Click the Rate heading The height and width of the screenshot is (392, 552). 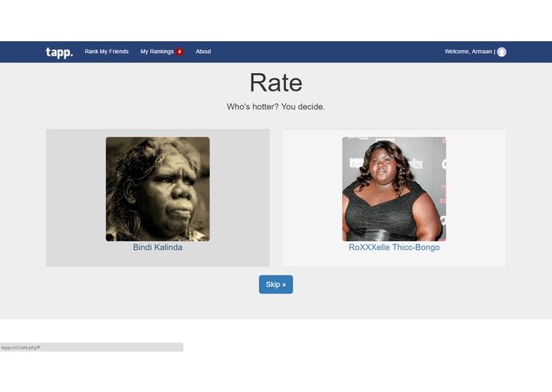pyautogui.click(x=276, y=83)
